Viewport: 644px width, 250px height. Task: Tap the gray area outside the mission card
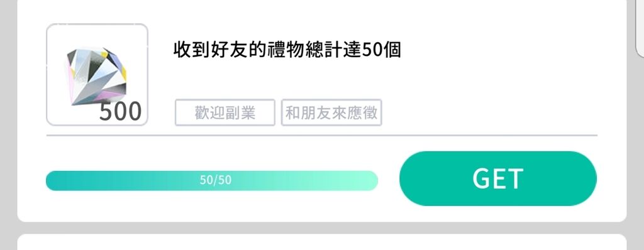8,123
